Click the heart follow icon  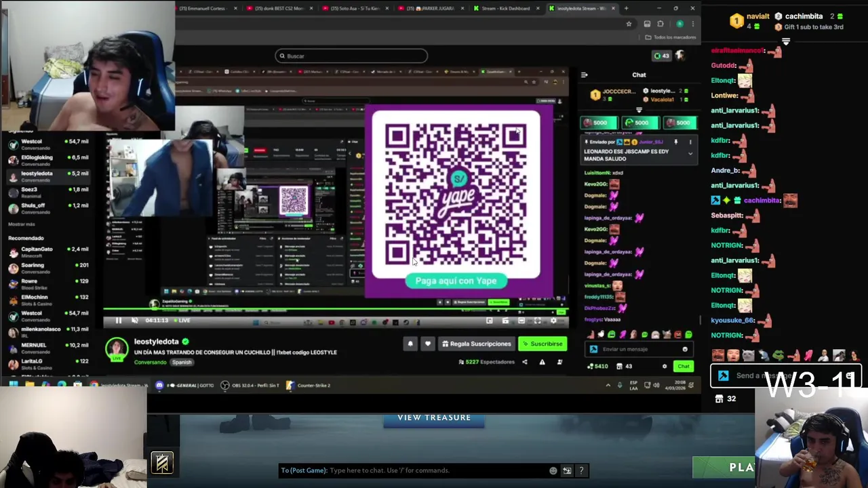[427, 344]
